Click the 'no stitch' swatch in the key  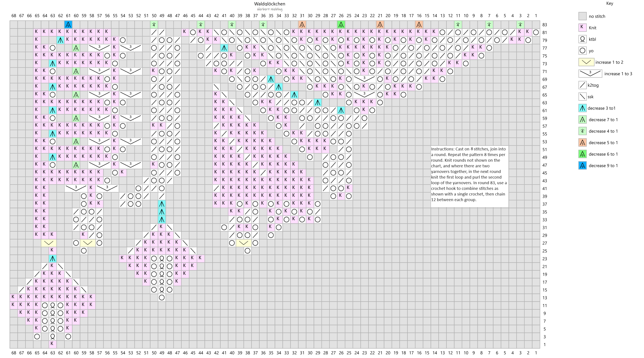582,16
